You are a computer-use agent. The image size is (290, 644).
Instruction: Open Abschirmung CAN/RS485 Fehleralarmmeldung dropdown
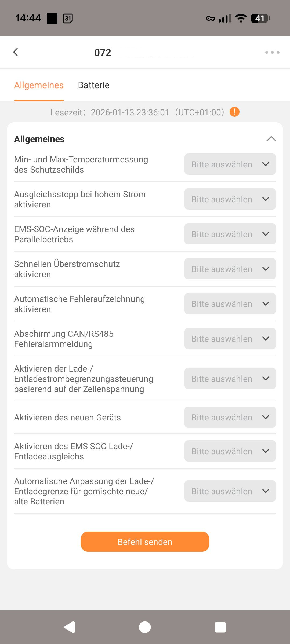pos(230,339)
